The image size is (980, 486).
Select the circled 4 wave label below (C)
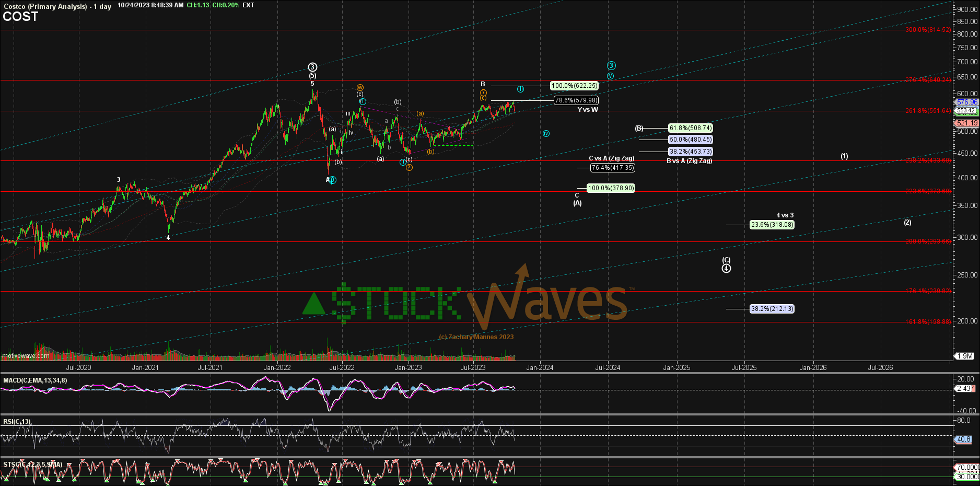(726, 269)
